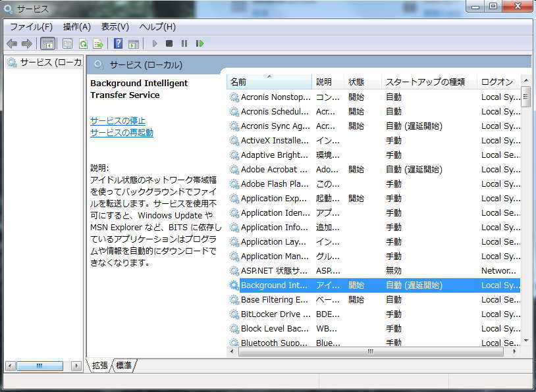536x392 pixels.
Task: Select the Application Info... service row
Action: [374, 228]
